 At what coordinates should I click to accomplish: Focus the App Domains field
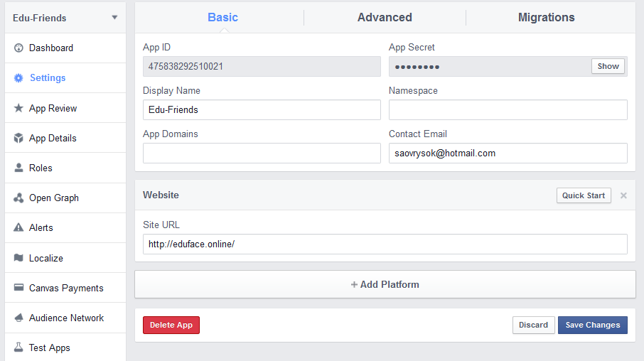(x=262, y=153)
